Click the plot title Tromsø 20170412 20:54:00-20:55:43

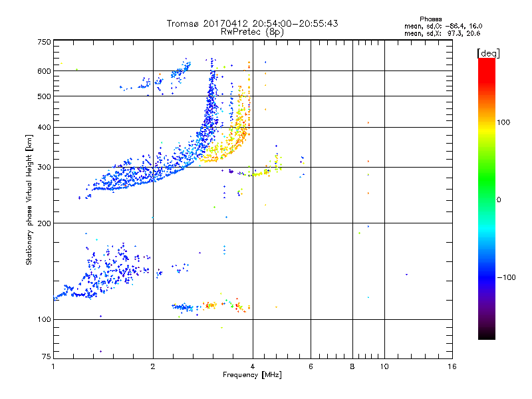252,23
